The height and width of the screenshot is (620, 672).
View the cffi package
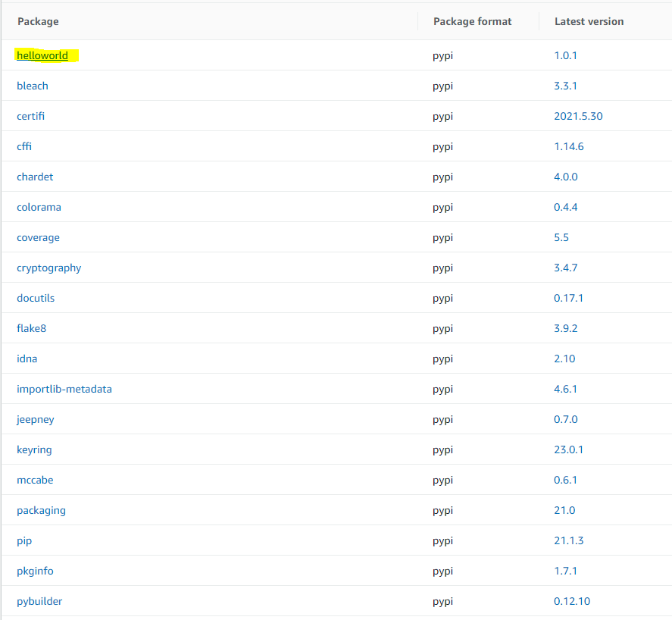click(x=23, y=146)
